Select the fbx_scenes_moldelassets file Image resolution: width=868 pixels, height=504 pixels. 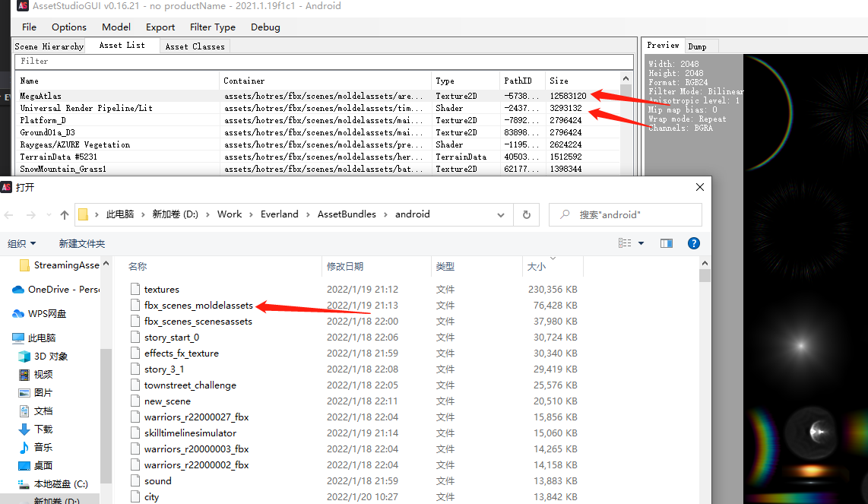tap(198, 306)
